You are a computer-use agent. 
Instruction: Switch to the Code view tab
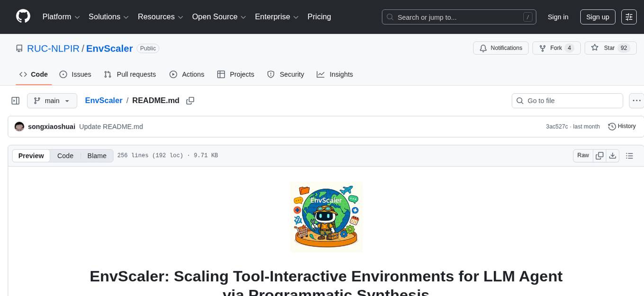click(x=65, y=156)
